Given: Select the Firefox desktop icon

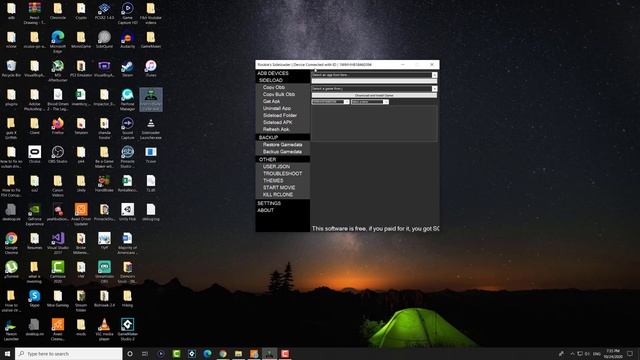Looking at the screenshot, I should pos(58,126).
